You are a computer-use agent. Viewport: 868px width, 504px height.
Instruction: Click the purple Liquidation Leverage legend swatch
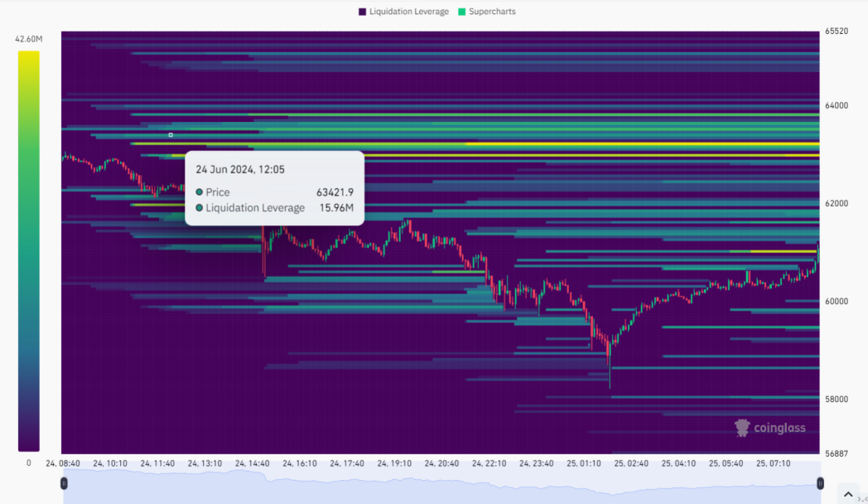tap(363, 12)
